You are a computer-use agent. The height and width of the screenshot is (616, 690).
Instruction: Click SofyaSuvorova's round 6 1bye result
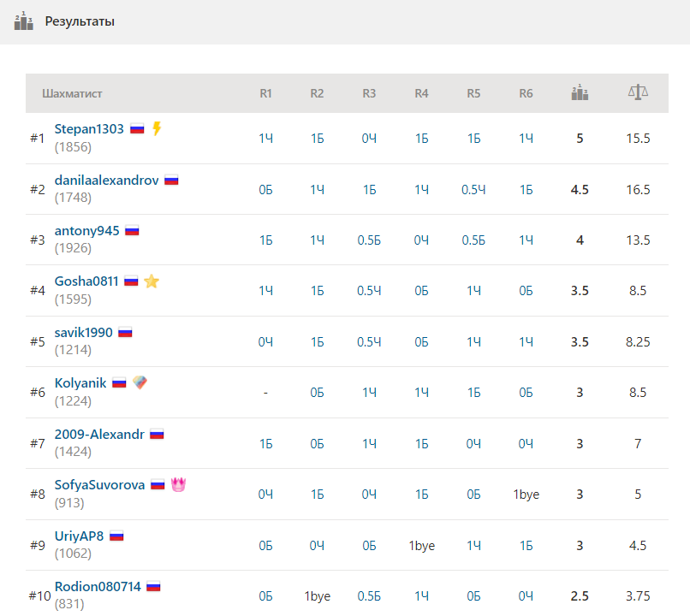pos(526,495)
